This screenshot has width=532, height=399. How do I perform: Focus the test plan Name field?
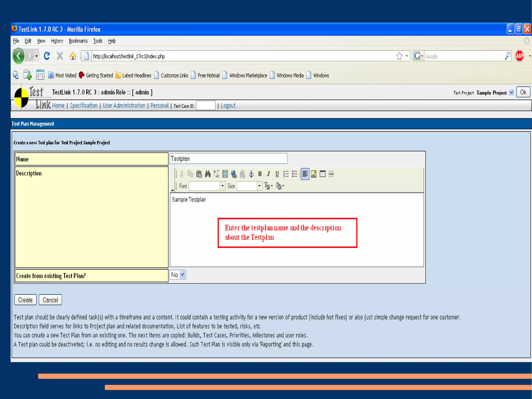tap(228, 159)
